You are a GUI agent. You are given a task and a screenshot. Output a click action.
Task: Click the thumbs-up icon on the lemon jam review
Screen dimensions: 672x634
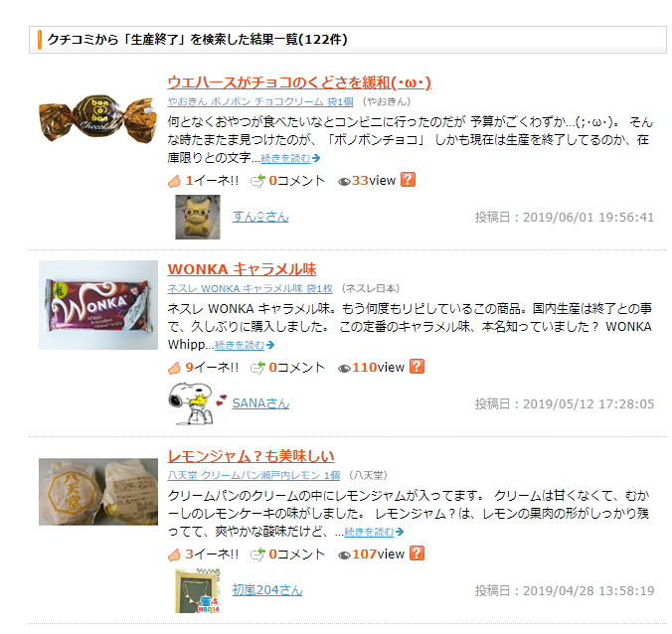(x=174, y=555)
